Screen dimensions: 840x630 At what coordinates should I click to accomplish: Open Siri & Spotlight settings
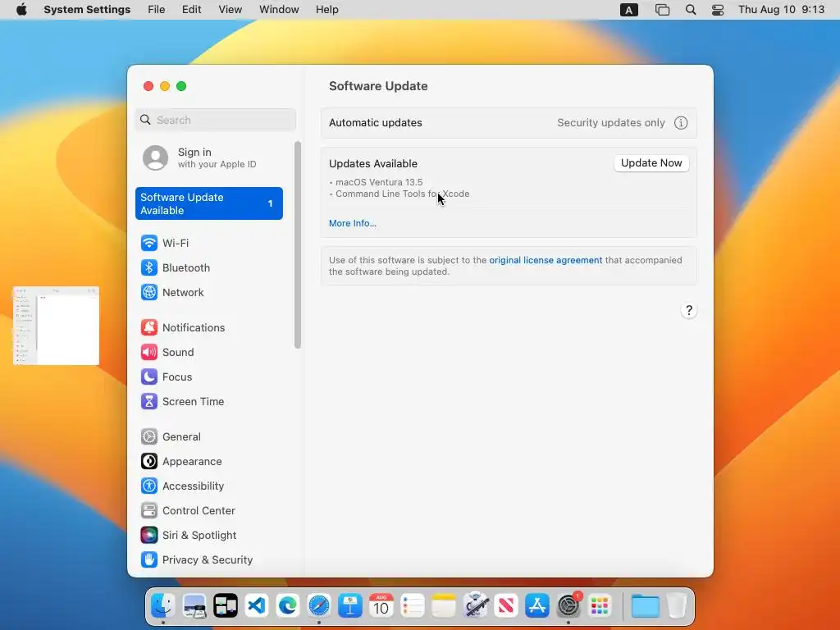209,536
